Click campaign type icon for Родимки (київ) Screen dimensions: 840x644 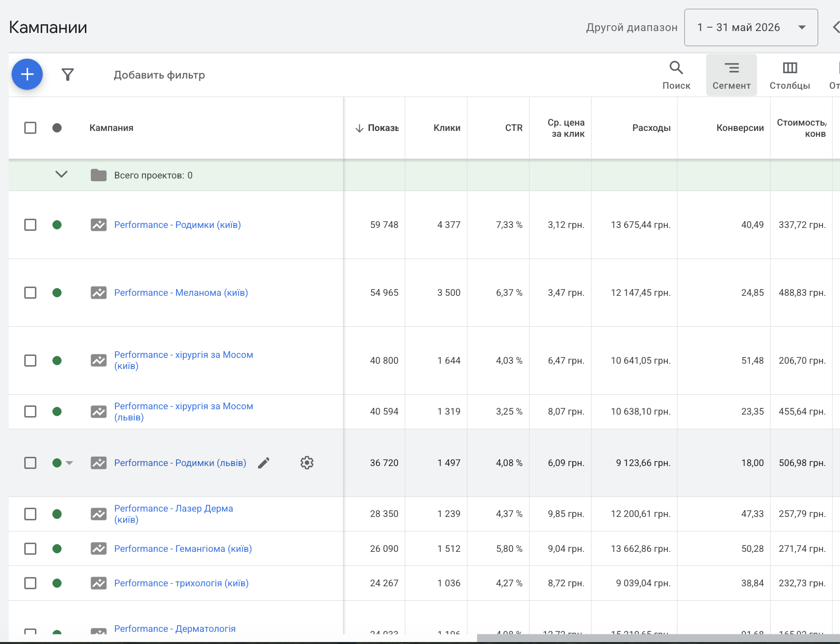[98, 225]
